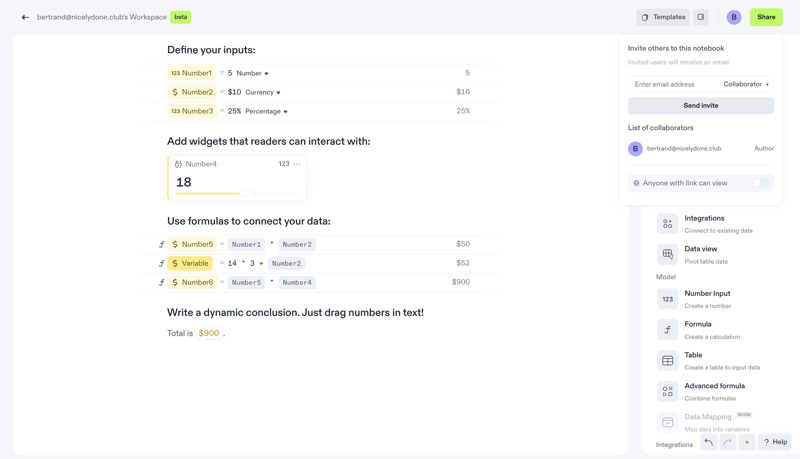Click the $900 inline value in conclusion text
The width and height of the screenshot is (800, 459).
point(209,333)
